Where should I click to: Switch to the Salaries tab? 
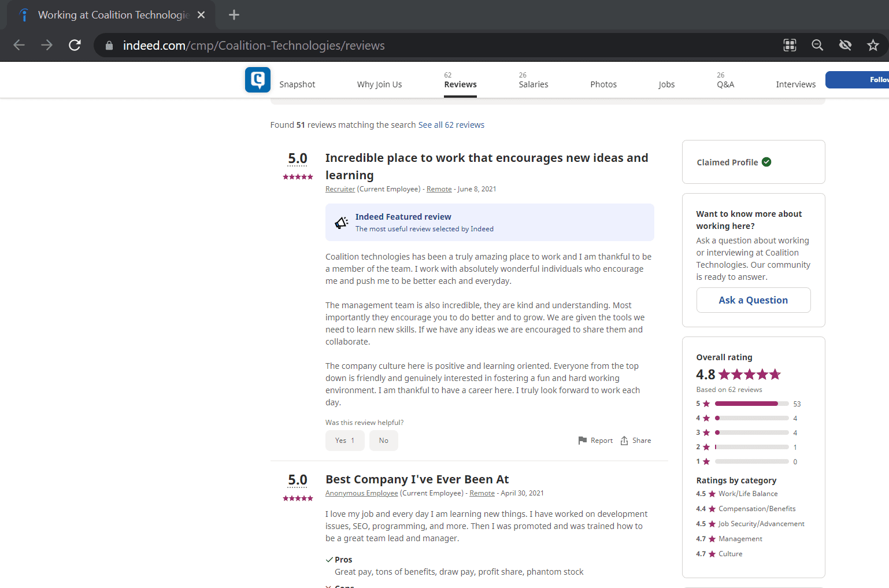click(533, 84)
